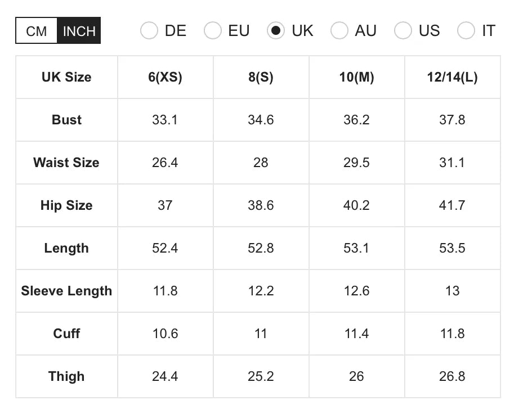
Task: Click the Sleeve Length row label
Action: pos(66,291)
